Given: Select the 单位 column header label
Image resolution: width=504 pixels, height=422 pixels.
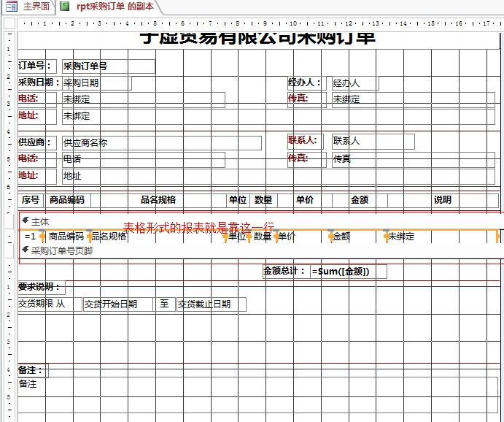Looking at the screenshot, I should [x=238, y=200].
